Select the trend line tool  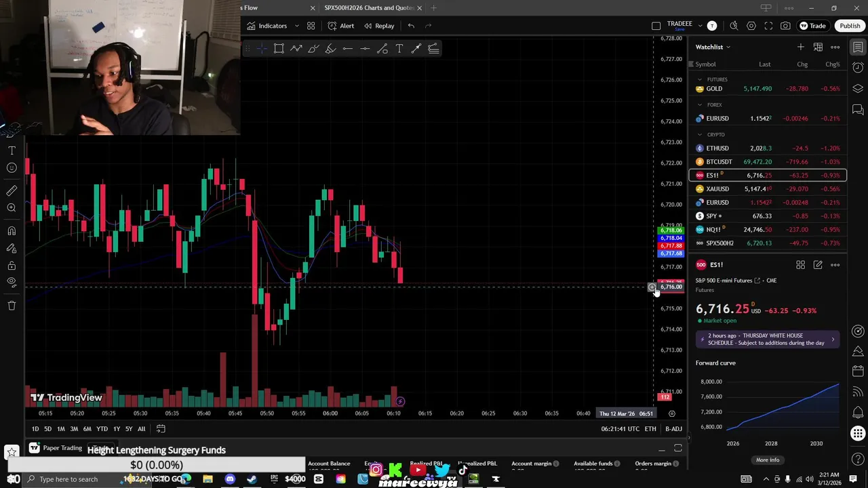(x=382, y=48)
